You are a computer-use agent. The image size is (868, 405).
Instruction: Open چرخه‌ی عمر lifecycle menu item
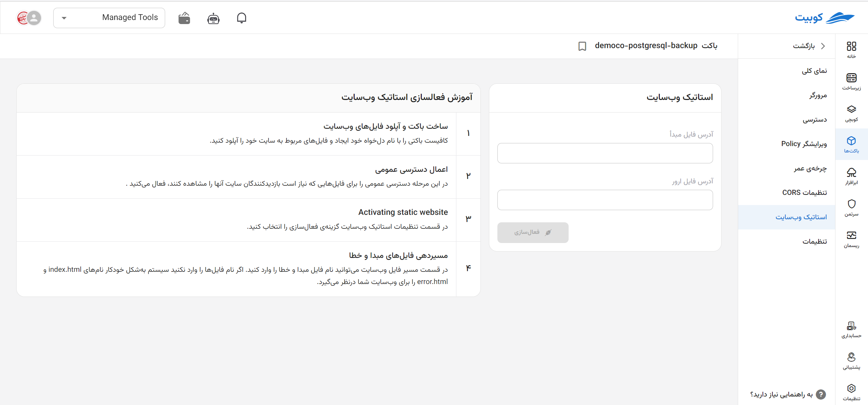click(x=787, y=168)
